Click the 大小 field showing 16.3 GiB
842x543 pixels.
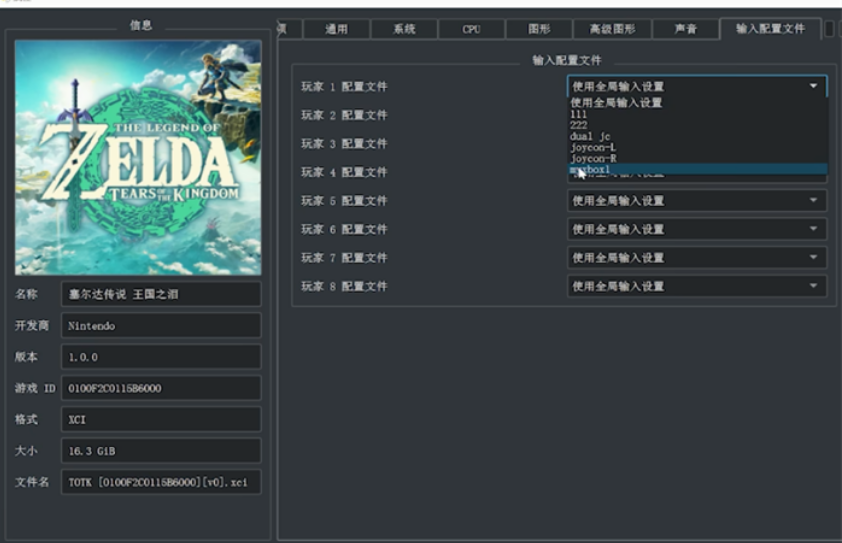coord(161,451)
